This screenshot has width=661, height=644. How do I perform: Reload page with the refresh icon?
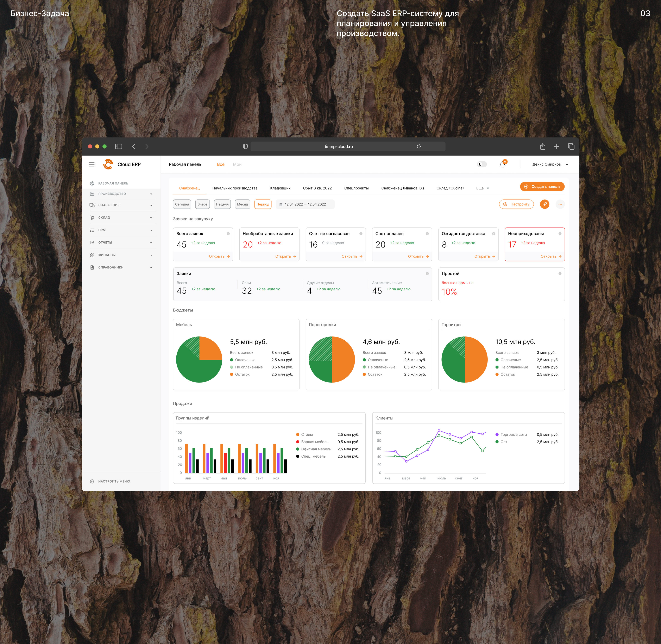coord(418,147)
